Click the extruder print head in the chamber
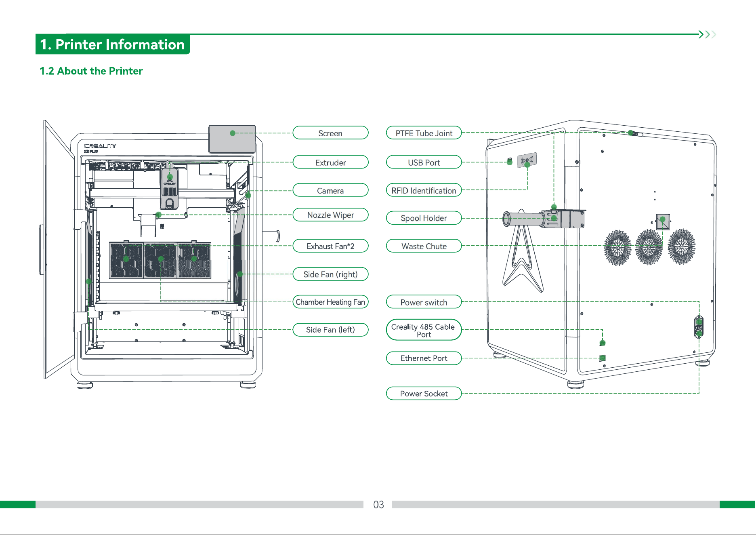Screen dimensions: 756x535 pyautogui.click(x=170, y=188)
